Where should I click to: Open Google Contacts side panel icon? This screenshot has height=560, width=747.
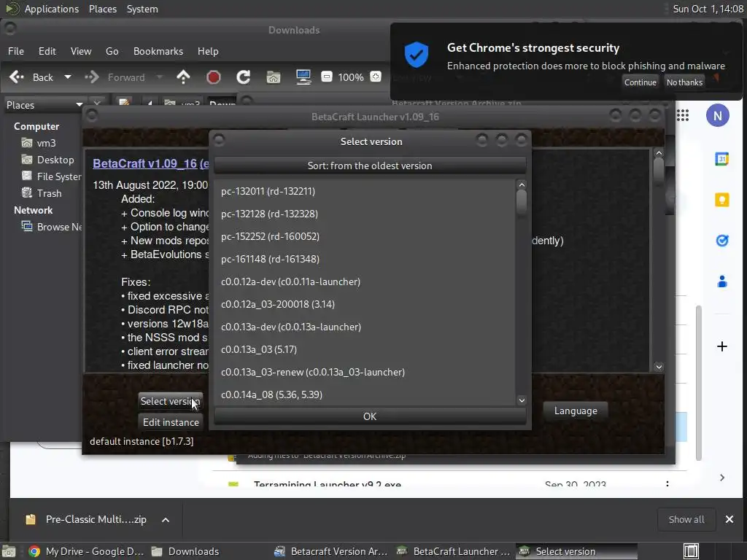721,281
